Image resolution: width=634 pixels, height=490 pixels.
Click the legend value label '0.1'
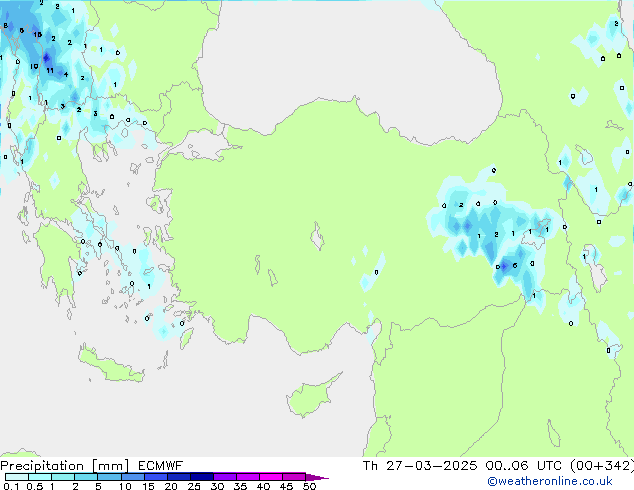point(11,486)
